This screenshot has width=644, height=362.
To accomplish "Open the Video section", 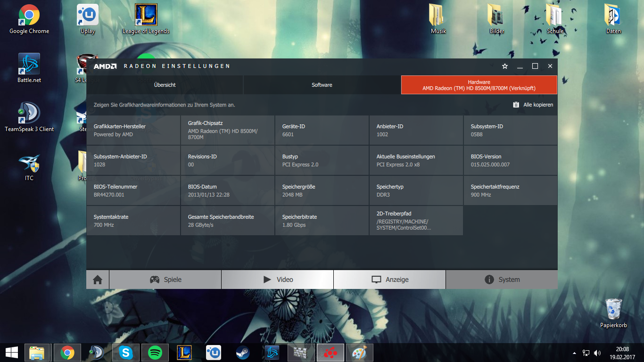I will pos(277,280).
